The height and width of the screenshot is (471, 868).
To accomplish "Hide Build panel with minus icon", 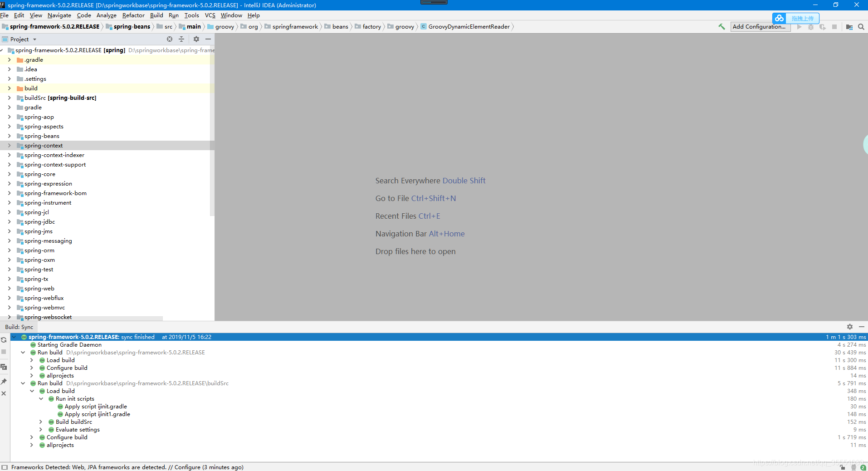I will point(862,327).
